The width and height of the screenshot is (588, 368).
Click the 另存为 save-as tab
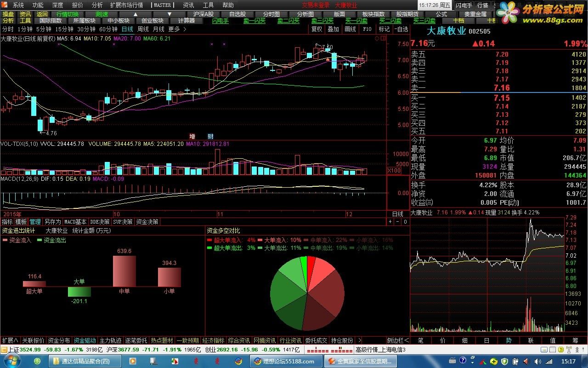(52, 222)
